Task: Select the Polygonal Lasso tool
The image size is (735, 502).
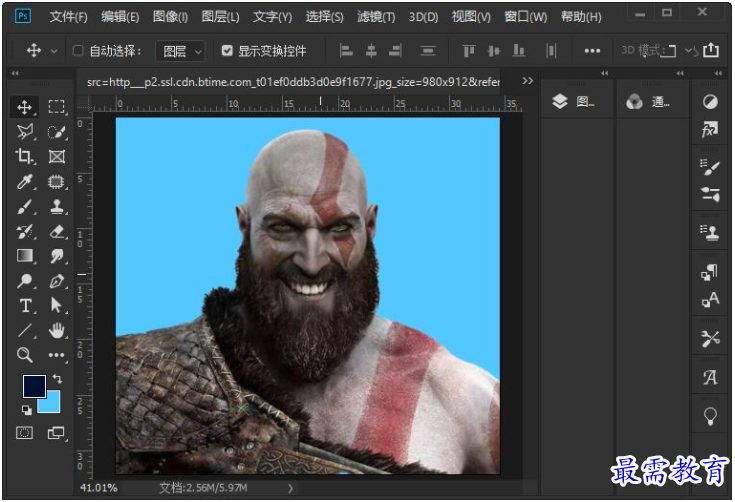Action: coord(24,132)
